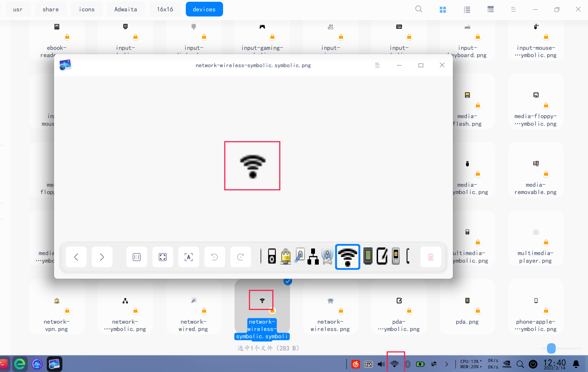The height and width of the screenshot is (372, 588).
Task: Select the selected network-wireless-symbolic file icon
Action: (x=262, y=300)
